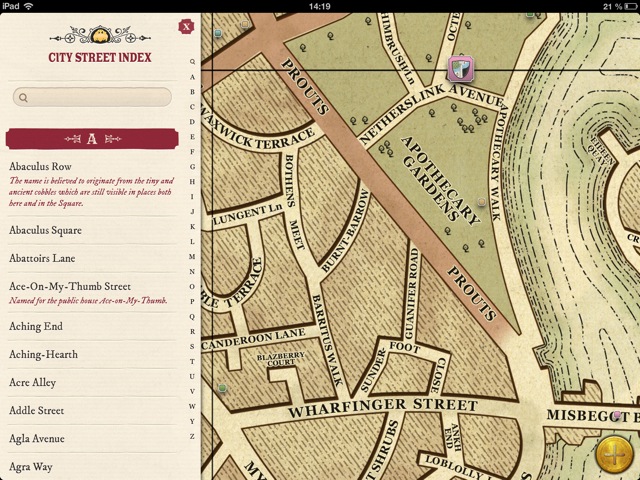Select Aching End in the street list
Screen dimensions: 640x480
click(x=36, y=326)
